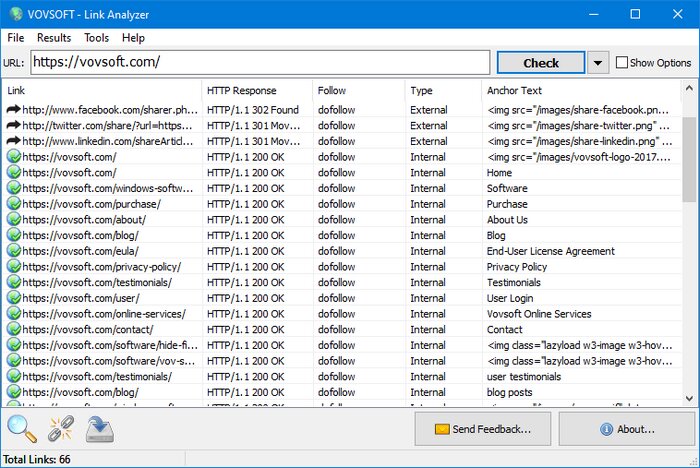700x468 pixels.
Task: Open the Results menu
Action: click(x=54, y=38)
